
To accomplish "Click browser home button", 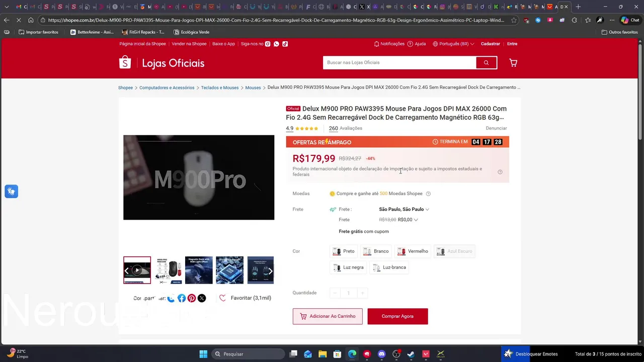I will tap(31, 20).
